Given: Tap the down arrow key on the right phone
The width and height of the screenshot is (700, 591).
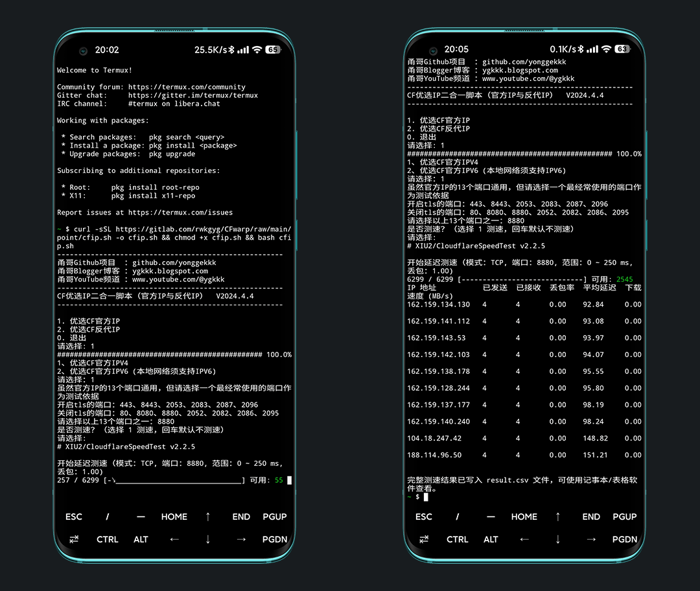Looking at the screenshot, I should (557, 539).
